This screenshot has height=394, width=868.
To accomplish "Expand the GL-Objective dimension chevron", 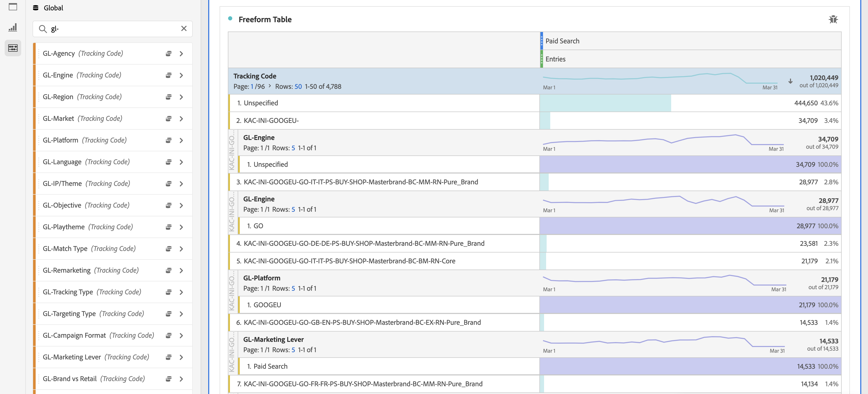I will [181, 206].
